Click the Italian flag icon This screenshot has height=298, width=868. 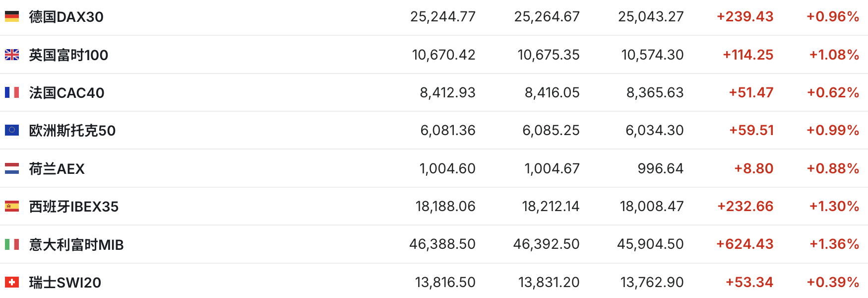12,244
